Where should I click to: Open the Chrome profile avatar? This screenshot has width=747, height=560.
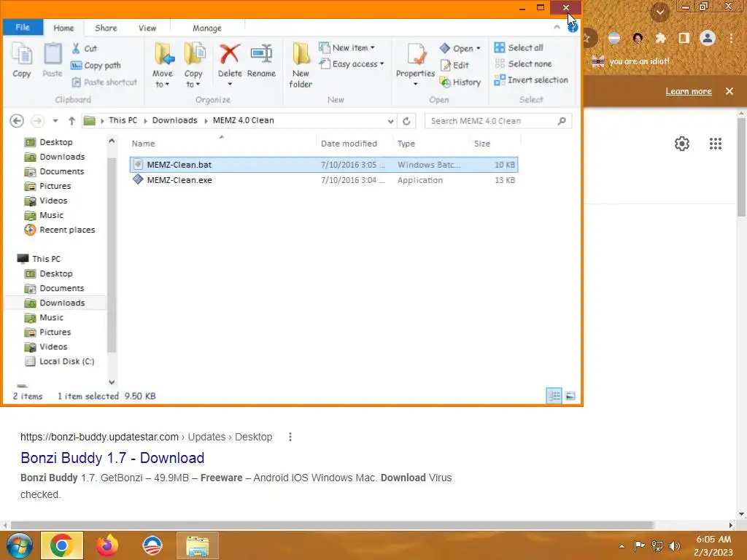(708, 38)
